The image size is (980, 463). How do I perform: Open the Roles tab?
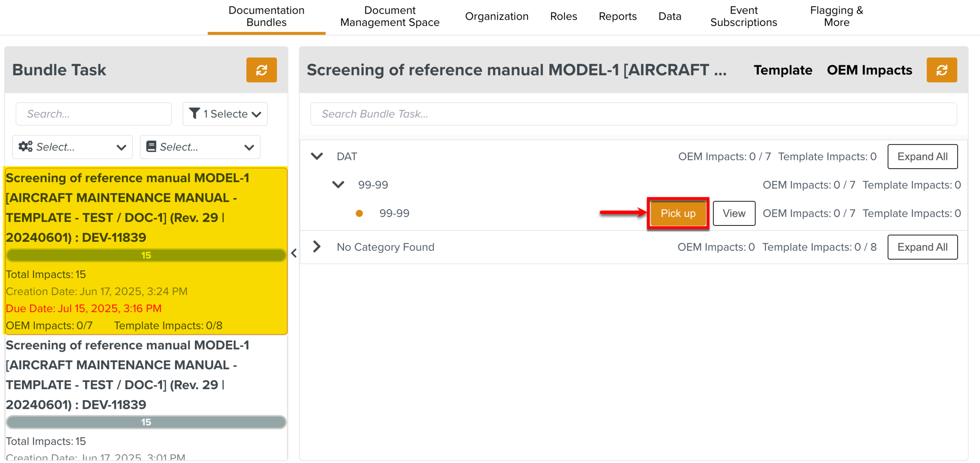click(x=563, y=16)
